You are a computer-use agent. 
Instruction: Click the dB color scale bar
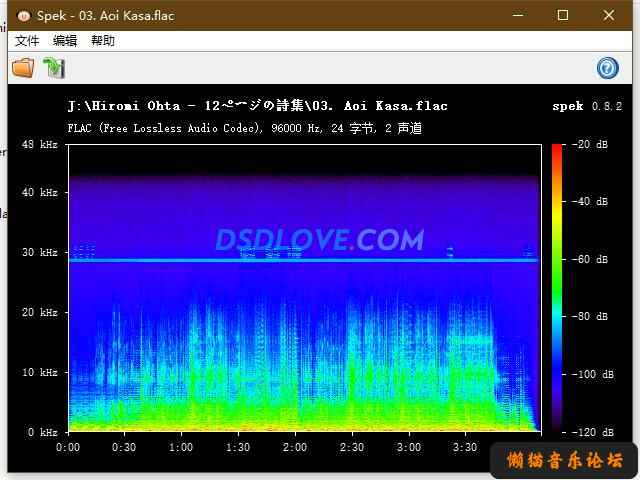click(557, 288)
